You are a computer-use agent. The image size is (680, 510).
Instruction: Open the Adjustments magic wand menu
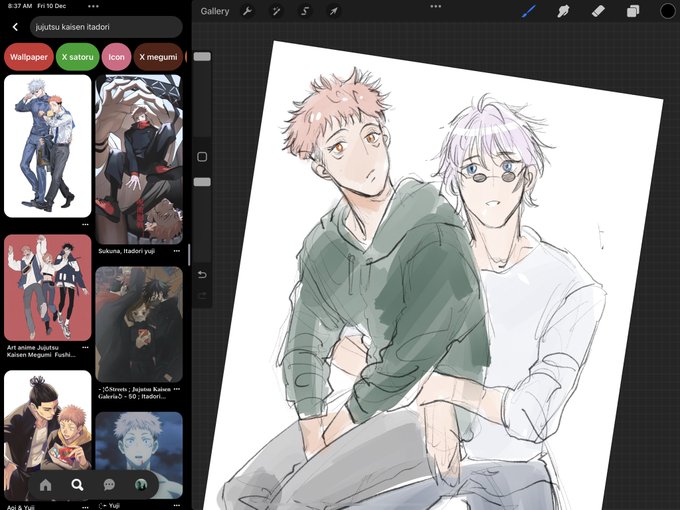coord(276,11)
